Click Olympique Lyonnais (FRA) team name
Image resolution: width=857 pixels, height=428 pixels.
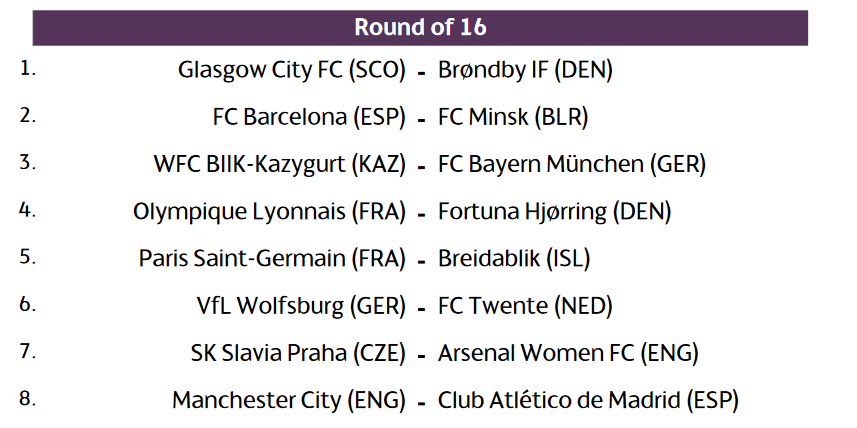pos(269,211)
